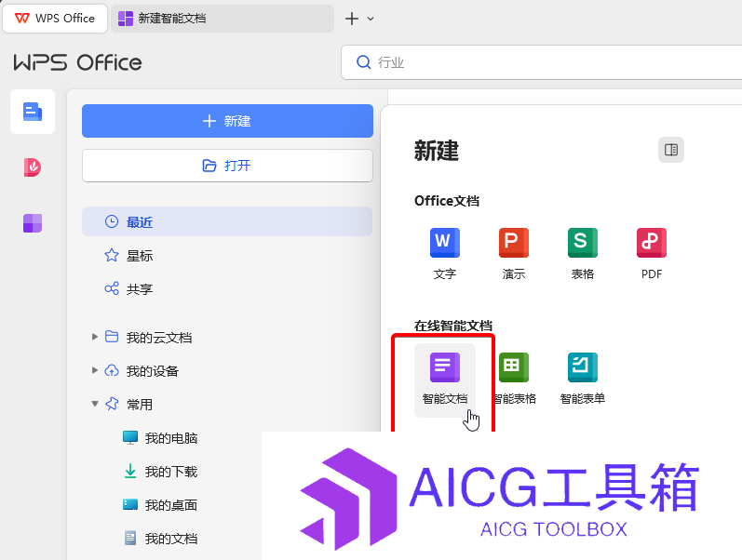The width and height of the screenshot is (742, 560).
Task: Open 我的下载 shortcut
Action: pyautogui.click(x=160, y=472)
